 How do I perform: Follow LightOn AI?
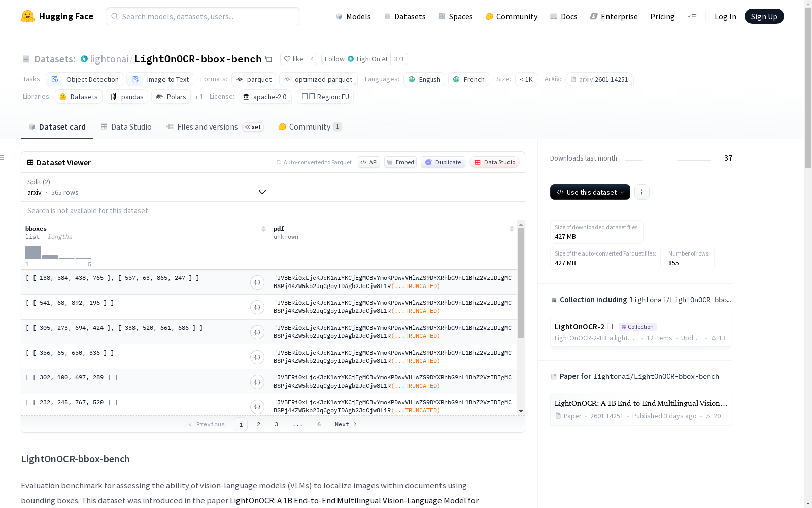(356, 59)
